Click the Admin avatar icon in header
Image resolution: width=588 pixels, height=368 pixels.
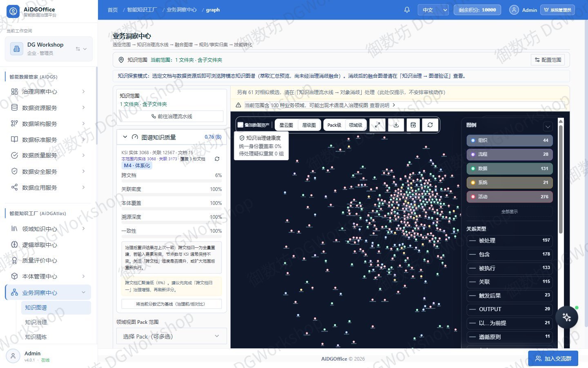[x=514, y=10]
